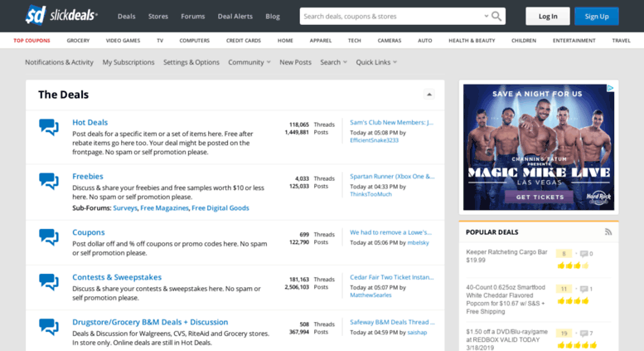This screenshot has height=351, width=644.
Task: Expand the Community dropdown
Action: 249,62
